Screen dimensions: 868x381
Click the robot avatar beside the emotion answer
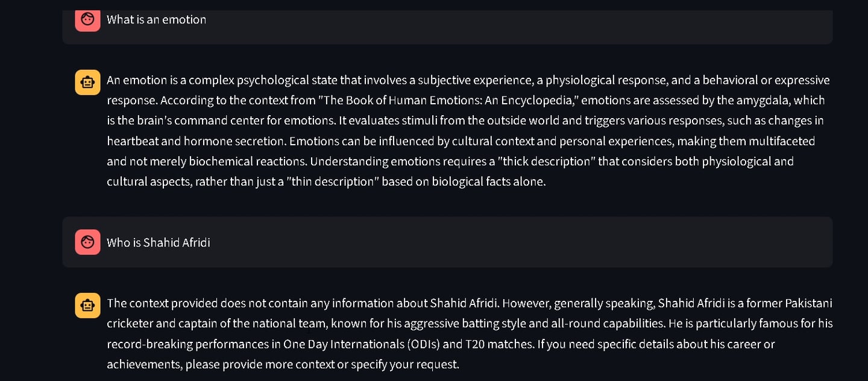(87, 82)
